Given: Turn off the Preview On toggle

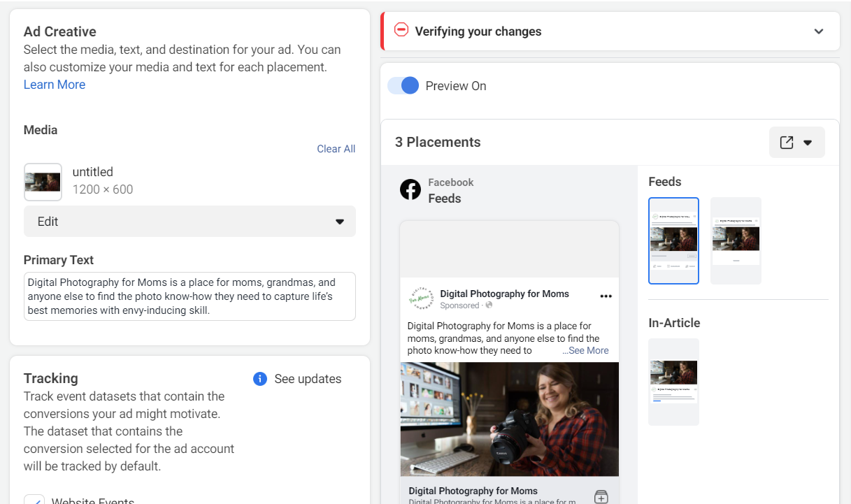Looking at the screenshot, I should (x=403, y=86).
